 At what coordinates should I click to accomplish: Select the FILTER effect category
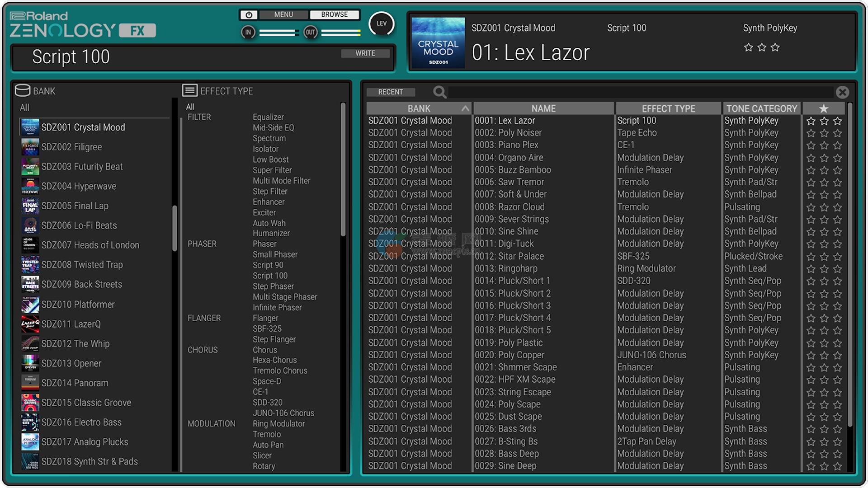coord(199,117)
